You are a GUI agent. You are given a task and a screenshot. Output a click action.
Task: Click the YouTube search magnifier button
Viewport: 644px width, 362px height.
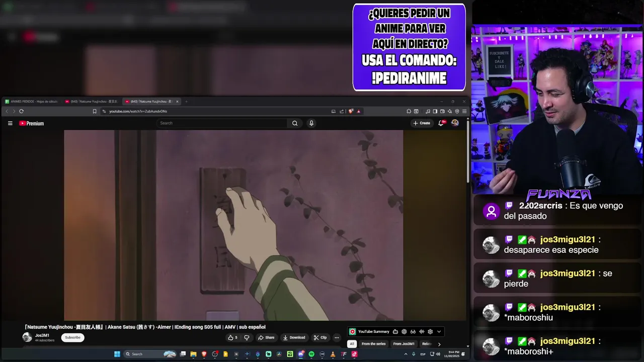[295, 123]
